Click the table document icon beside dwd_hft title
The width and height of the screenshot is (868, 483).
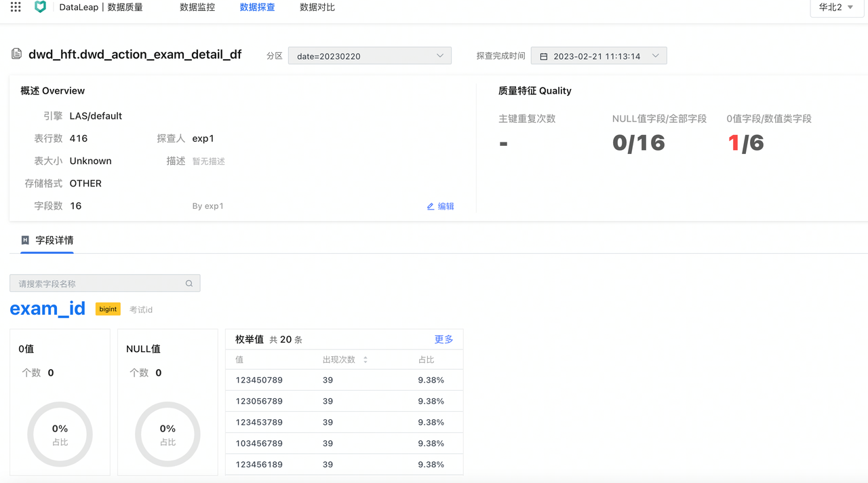[x=16, y=54]
